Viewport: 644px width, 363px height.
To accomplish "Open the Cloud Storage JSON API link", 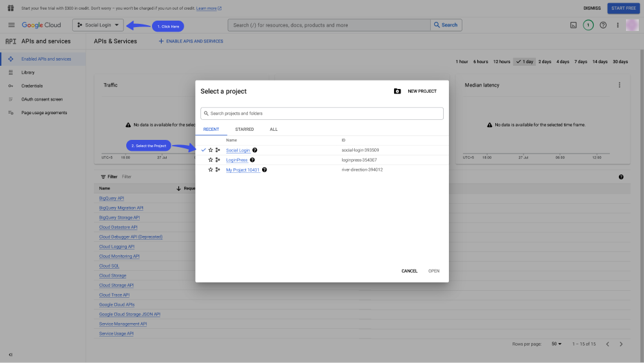I will coord(130,315).
